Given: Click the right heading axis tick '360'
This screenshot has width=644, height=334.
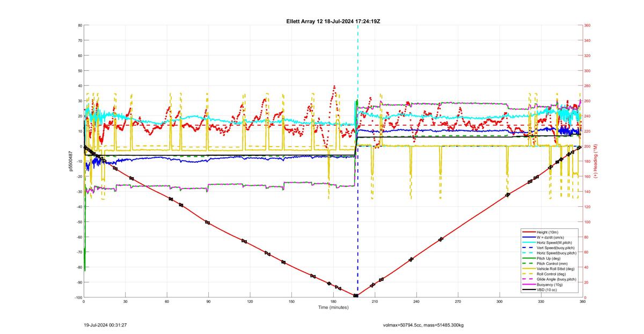Looking at the screenshot, I should point(588,25).
